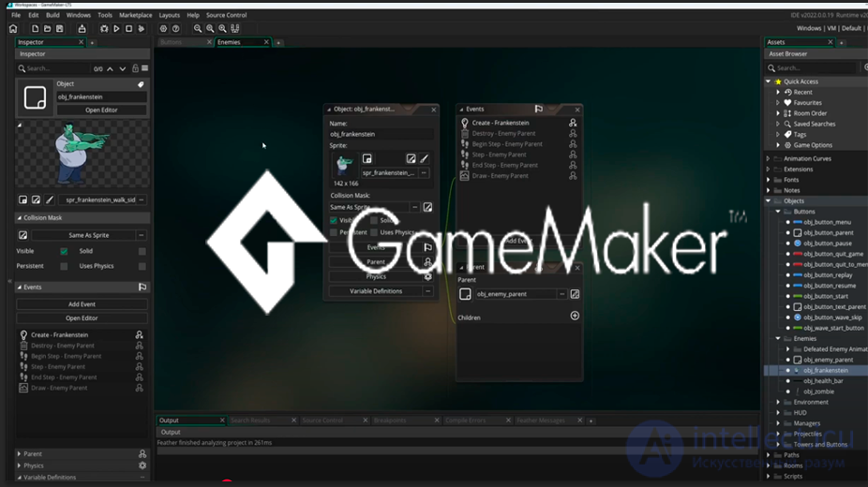Save the project via floppy icon
868x487 pixels.
pos(60,29)
